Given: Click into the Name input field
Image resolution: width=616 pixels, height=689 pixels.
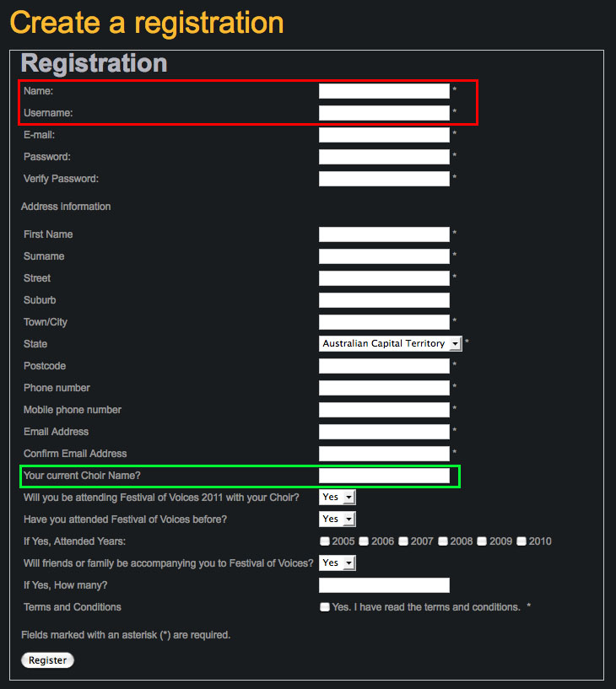Looking at the screenshot, I should click(x=384, y=91).
